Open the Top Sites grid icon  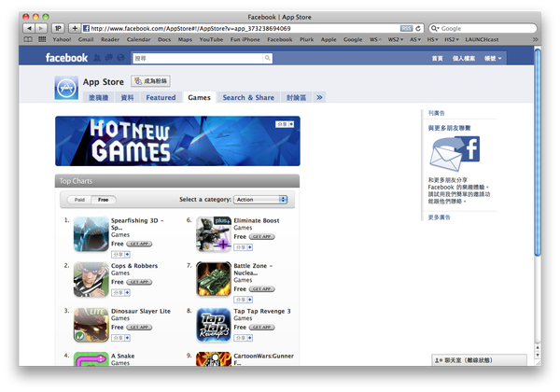[x=42, y=39]
